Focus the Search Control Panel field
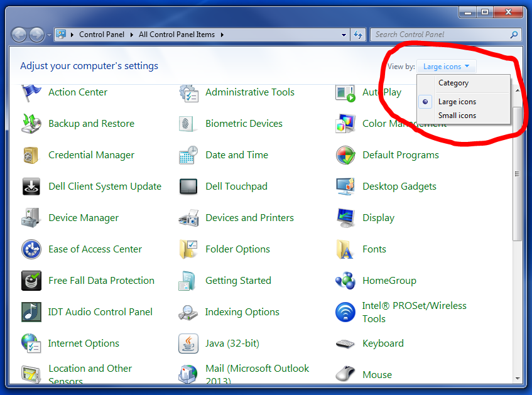The width and height of the screenshot is (532, 395). tap(446, 35)
